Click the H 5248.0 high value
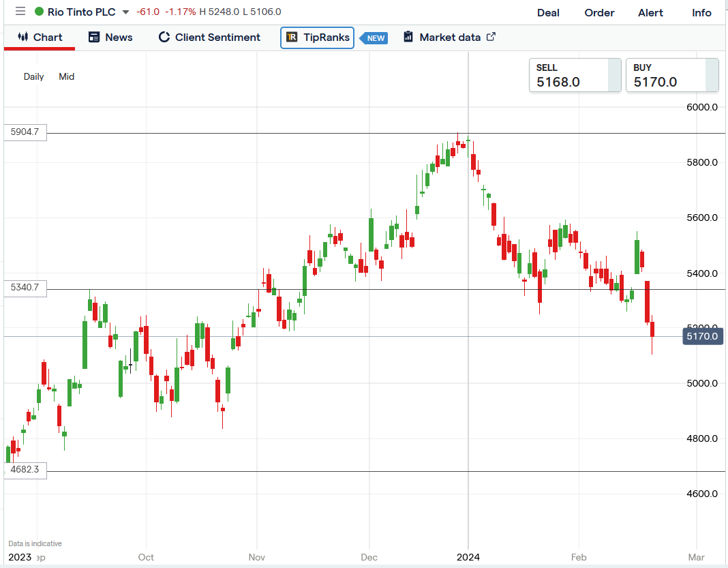728x568 pixels. pos(219,12)
